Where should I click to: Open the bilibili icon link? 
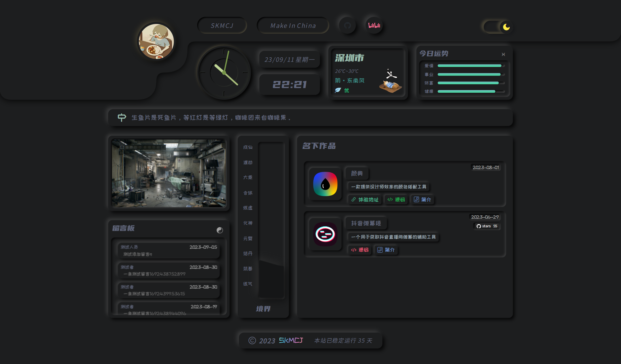tap(374, 25)
